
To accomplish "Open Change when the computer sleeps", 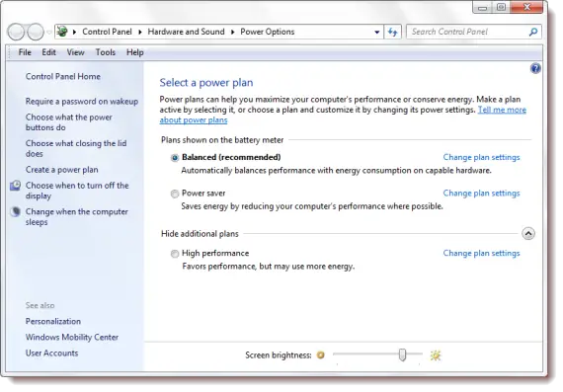I will pyautogui.click(x=76, y=217).
